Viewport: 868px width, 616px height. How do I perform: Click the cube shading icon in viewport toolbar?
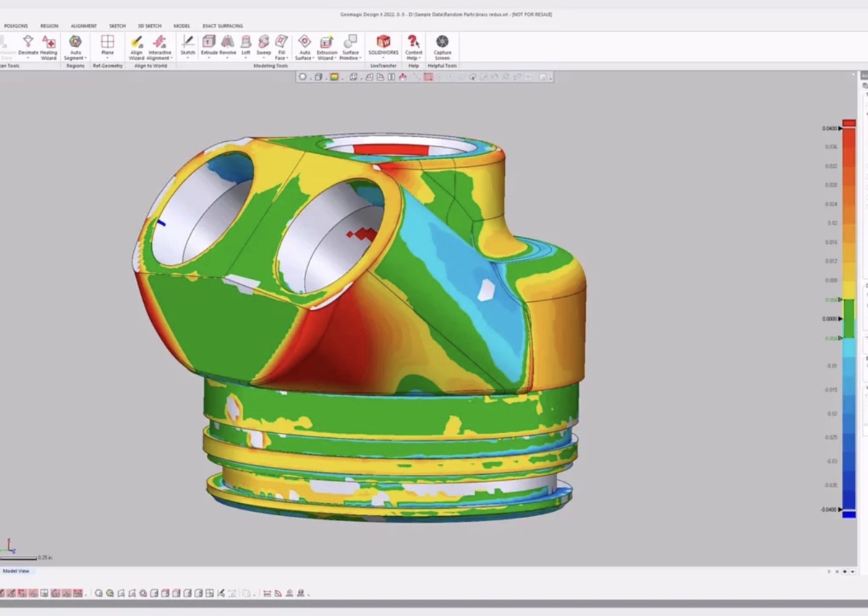pos(318,77)
